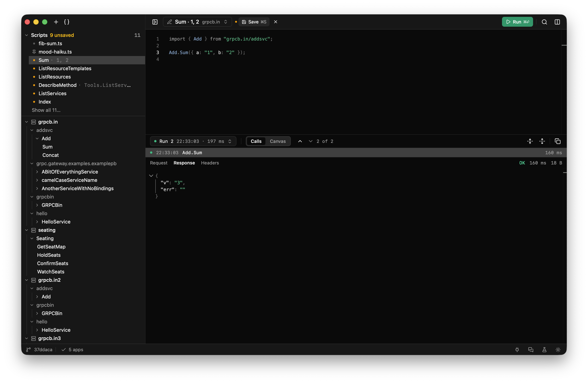Collapse the Scripts section

pyautogui.click(x=27, y=35)
